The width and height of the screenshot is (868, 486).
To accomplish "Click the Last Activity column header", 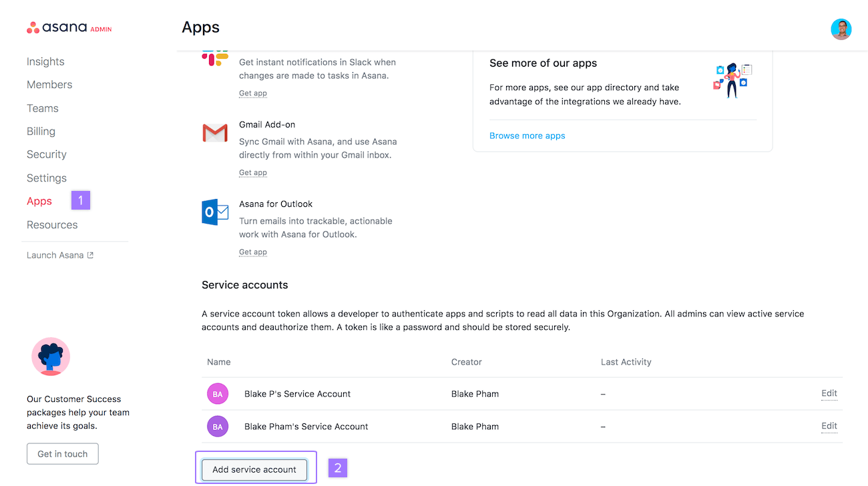I will point(626,362).
